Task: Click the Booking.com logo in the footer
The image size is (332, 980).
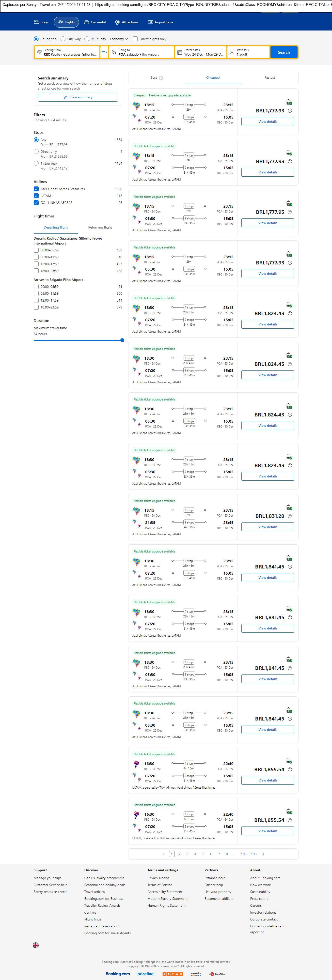Action: tap(118, 974)
